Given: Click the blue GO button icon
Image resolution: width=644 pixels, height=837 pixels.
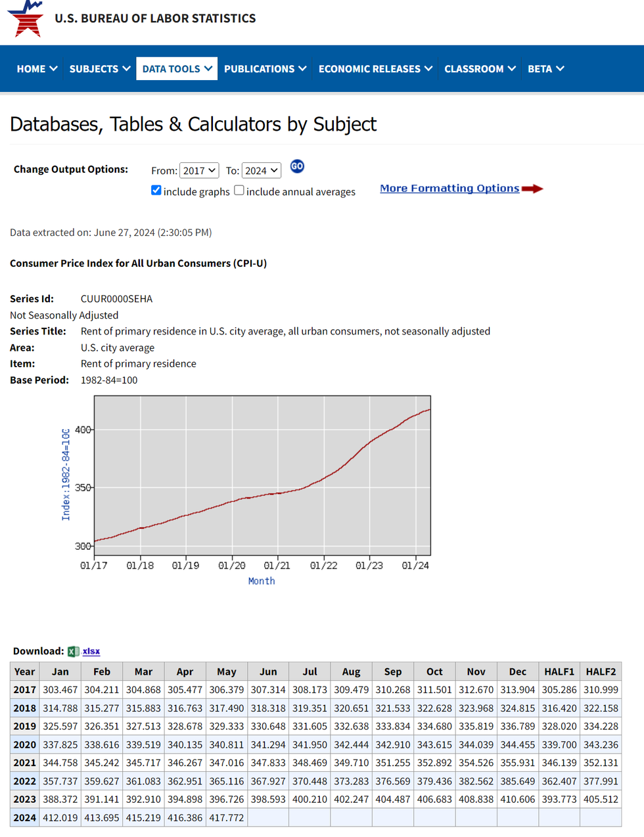Looking at the screenshot, I should 297,166.
